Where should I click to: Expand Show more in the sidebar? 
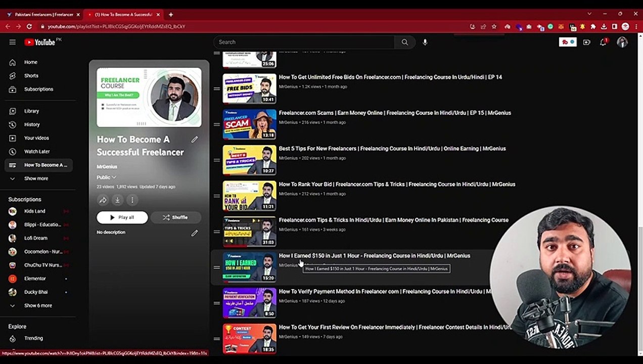pyautogui.click(x=36, y=178)
